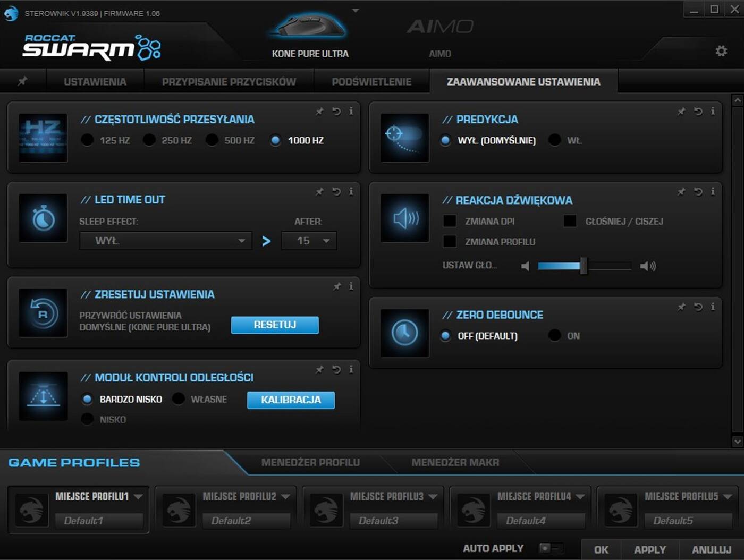Expand the Miejsce Profilu1 dropdown
The width and height of the screenshot is (744, 560).
tap(139, 496)
